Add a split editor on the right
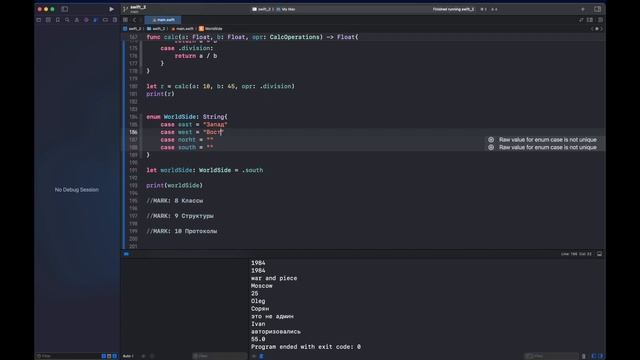 [590, 20]
